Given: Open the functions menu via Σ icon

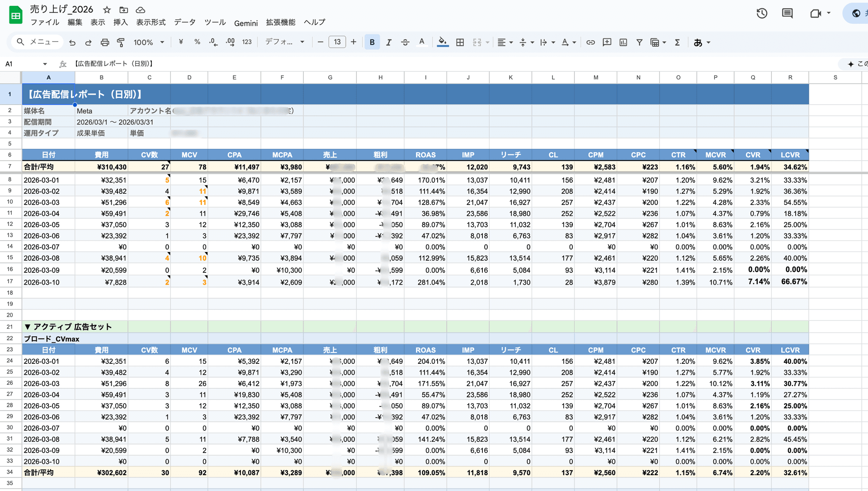Looking at the screenshot, I should (677, 42).
